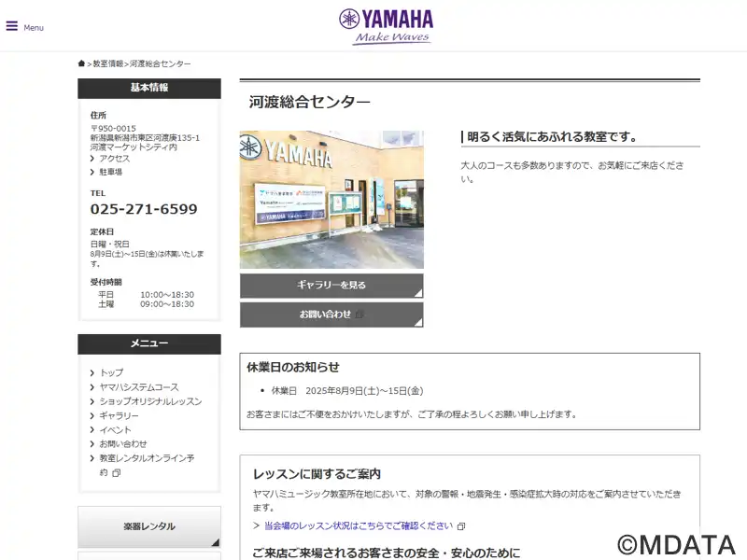This screenshot has width=747, height=560.
Task: Click the Yamaha Make Waves logo
Action: (386, 27)
